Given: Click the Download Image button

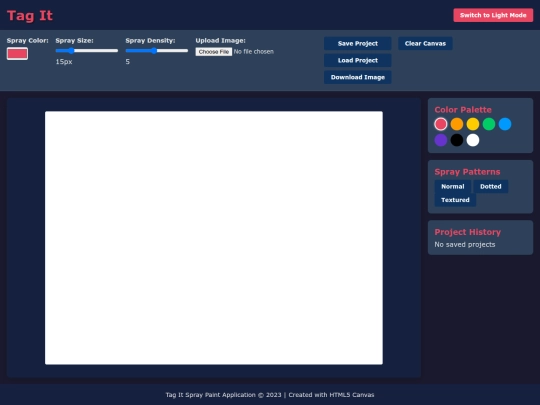Looking at the screenshot, I should click(x=357, y=77).
